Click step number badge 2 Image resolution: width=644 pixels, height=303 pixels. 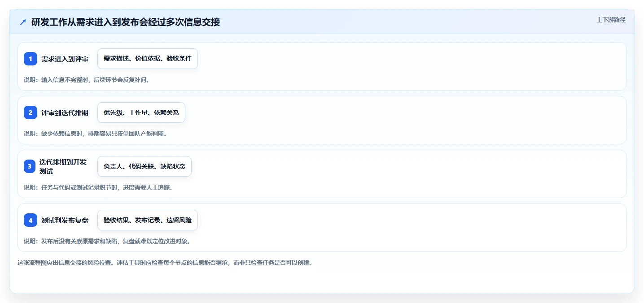31,113
